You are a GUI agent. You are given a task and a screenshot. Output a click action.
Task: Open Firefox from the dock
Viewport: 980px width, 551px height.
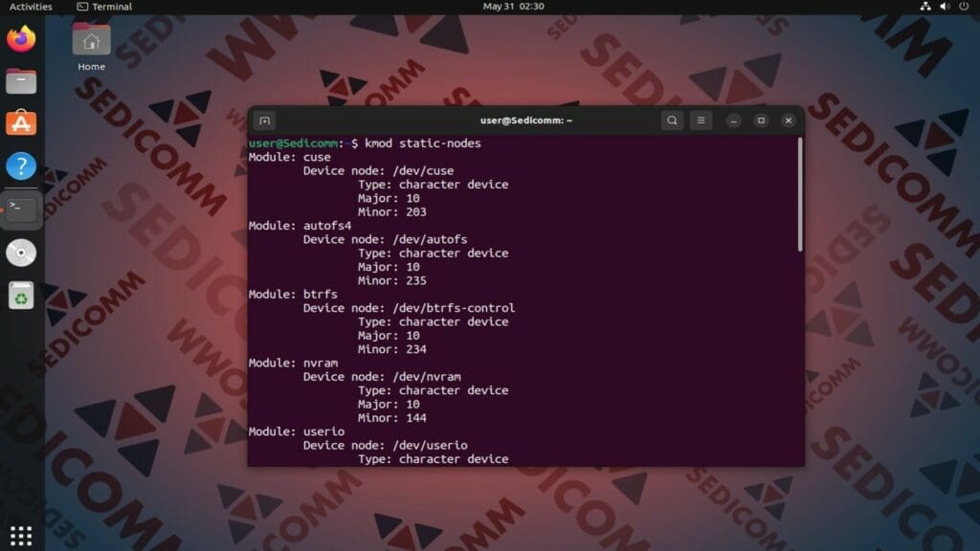click(x=21, y=38)
